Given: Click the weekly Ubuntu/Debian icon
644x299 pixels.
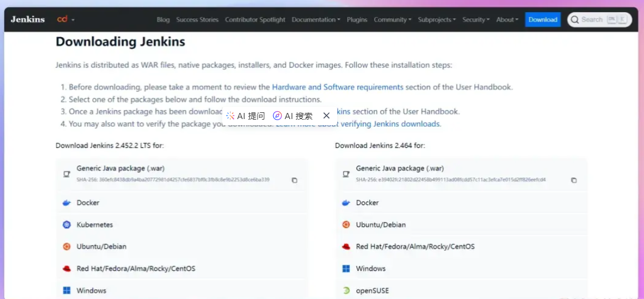Looking at the screenshot, I should (346, 225).
